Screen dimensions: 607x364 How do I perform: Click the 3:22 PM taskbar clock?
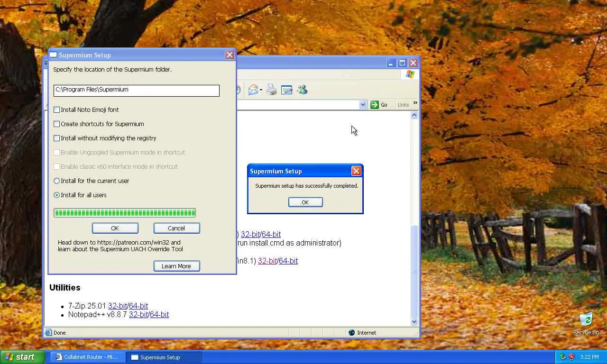pyautogui.click(x=589, y=357)
